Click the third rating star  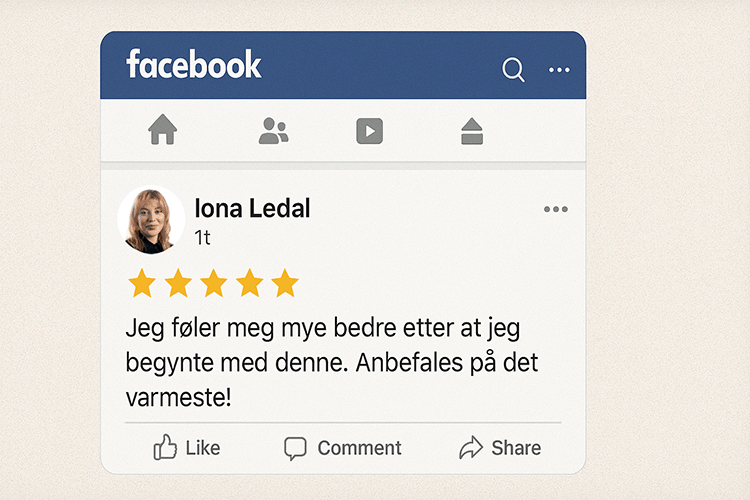pos(214,283)
